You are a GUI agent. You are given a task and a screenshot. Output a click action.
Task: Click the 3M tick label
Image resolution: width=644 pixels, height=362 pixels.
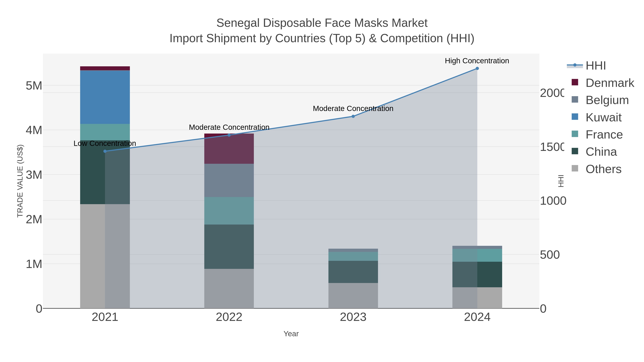point(34,175)
